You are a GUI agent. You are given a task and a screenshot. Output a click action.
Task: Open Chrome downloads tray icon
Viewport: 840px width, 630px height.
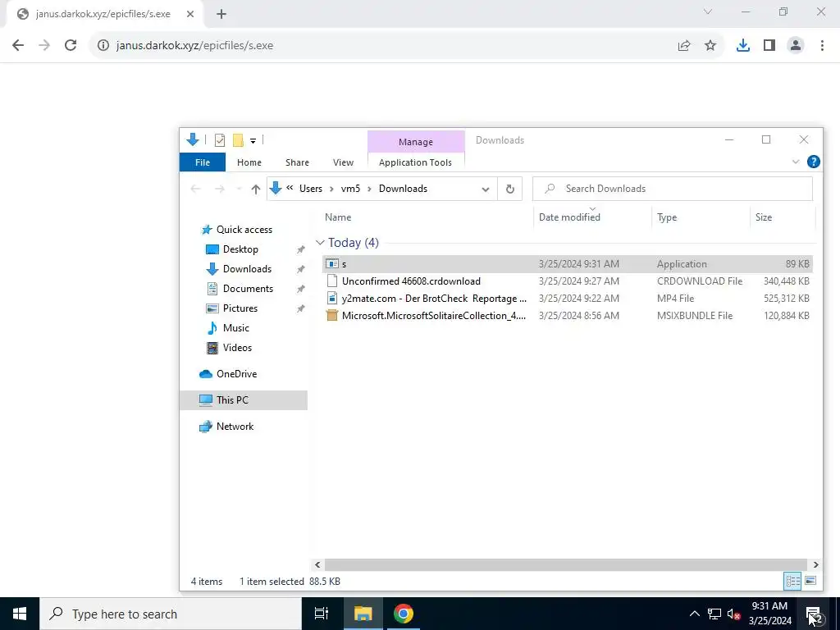(x=743, y=46)
